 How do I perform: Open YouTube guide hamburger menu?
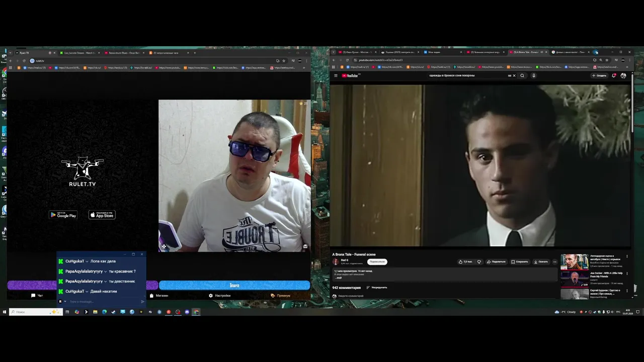pyautogui.click(x=336, y=75)
